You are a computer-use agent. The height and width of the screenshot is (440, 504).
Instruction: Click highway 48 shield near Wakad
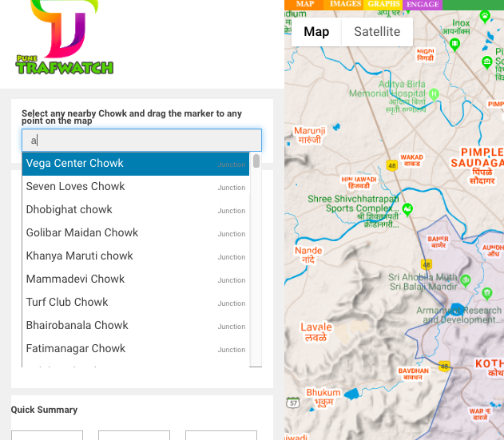coord(392,165)
